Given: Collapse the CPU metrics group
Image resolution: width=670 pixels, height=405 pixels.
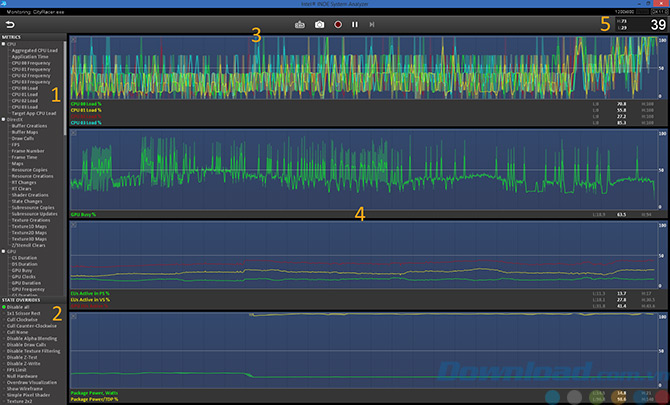Looking at the screenshot, I should tap(4, 44).
